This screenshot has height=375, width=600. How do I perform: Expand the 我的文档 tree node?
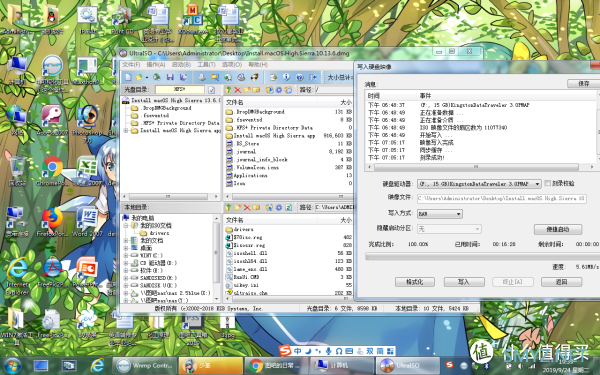[126, 240]
